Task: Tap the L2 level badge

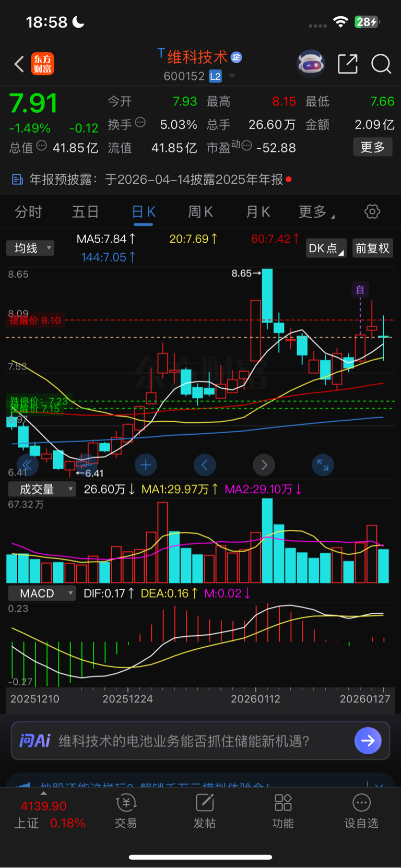Action: [215, 76]
